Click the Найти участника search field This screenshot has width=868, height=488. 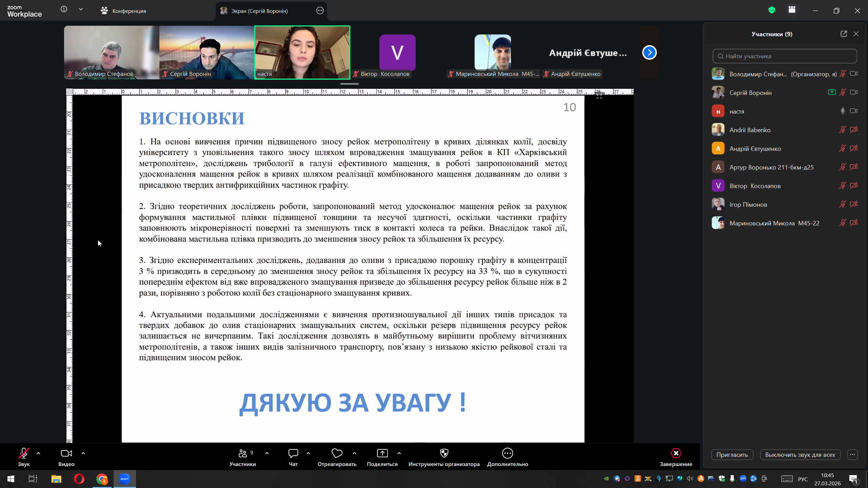(785, 56)
